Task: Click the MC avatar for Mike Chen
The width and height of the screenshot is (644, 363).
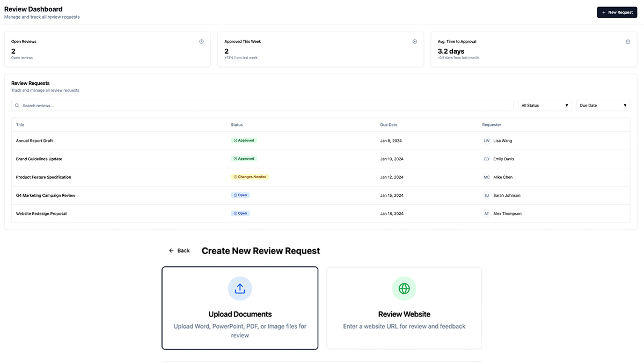Action: (x=486, y=177)
